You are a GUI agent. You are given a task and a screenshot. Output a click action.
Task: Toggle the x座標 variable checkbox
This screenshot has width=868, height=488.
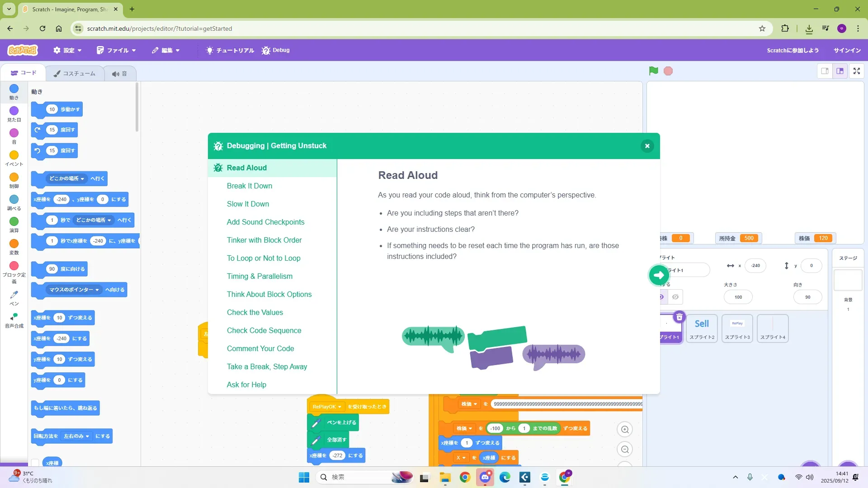35,462
